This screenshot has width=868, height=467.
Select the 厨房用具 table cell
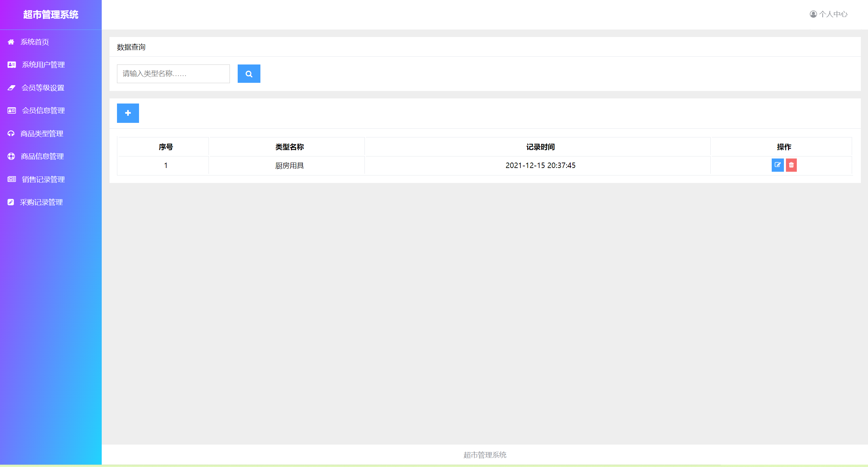tap(289, 166)
